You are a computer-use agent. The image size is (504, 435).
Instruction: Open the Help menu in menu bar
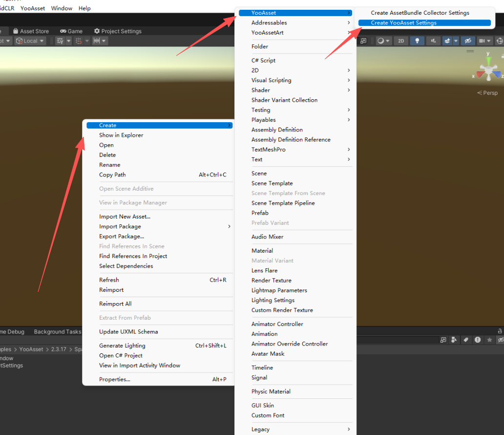click(84, 8)
